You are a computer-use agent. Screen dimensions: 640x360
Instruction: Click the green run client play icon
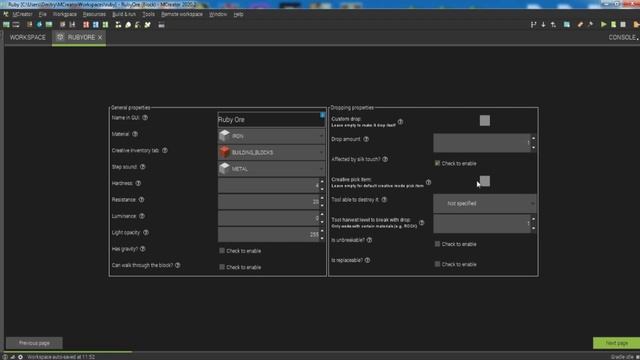coord(603,24)
